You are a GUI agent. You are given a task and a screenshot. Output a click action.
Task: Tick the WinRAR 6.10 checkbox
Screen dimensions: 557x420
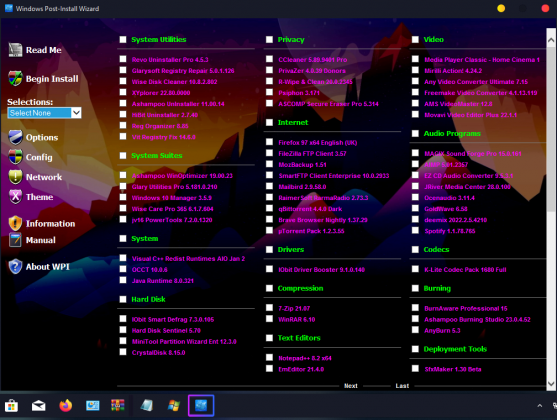(x=269, y=319)
